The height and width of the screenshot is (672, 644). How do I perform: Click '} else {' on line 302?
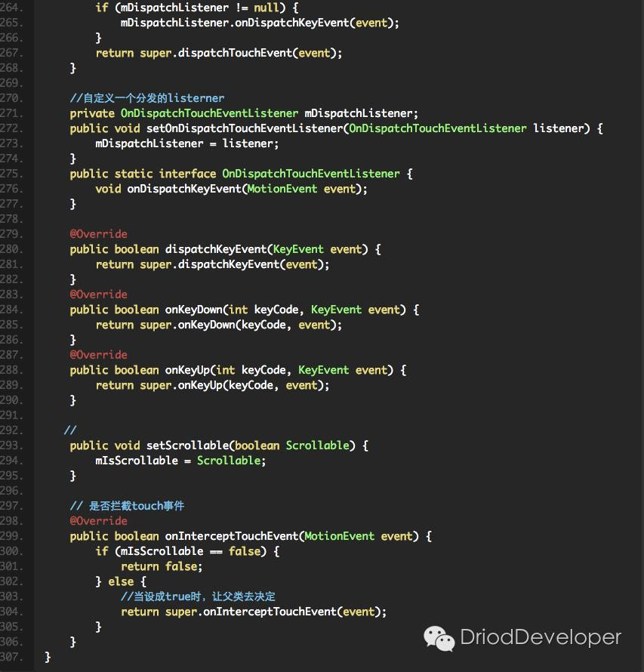click(121, 581)
